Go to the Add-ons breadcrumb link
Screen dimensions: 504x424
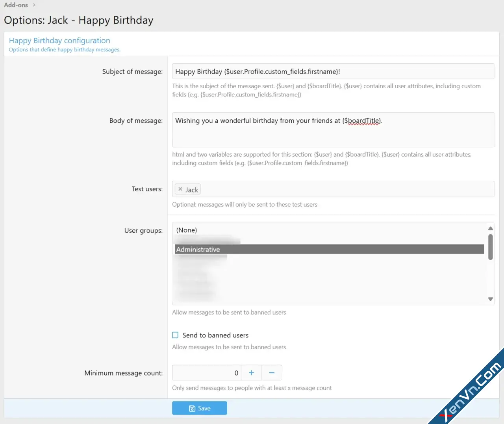tap(16, 5)
